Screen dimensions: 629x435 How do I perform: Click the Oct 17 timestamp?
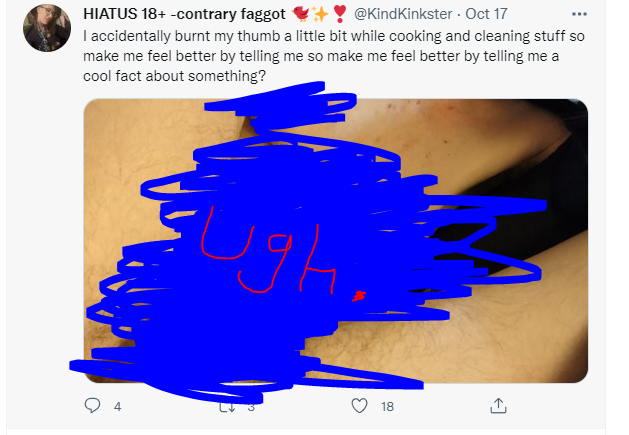[x=486, y=14]
